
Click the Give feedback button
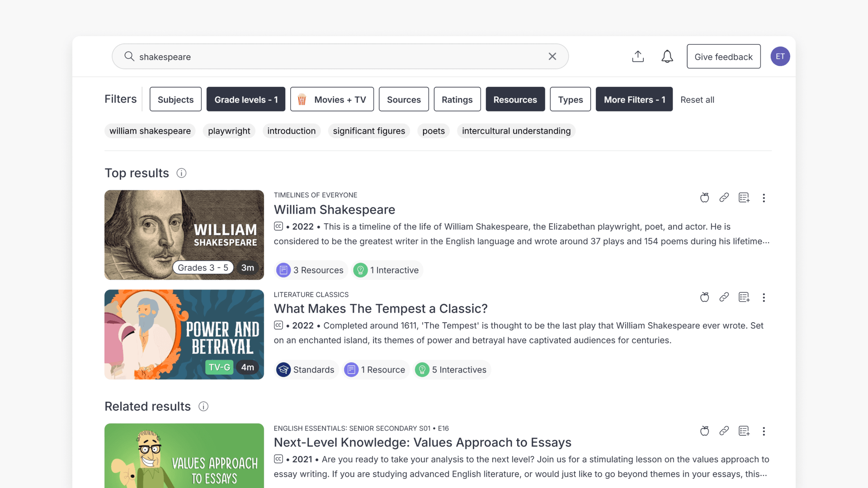(723, 56)
